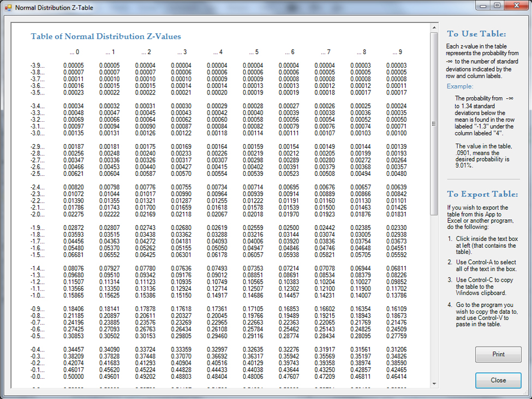Click row label '-2.5...'
This screenshot has height=399, width=532.
click(x=37, y=174)
